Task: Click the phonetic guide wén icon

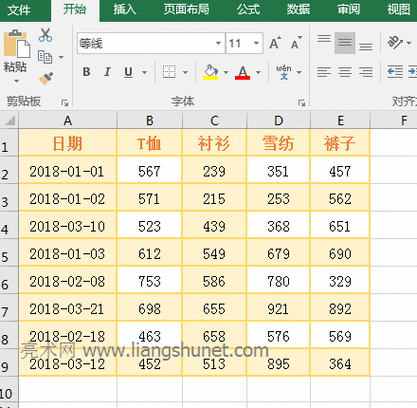Action: point(284,72)
